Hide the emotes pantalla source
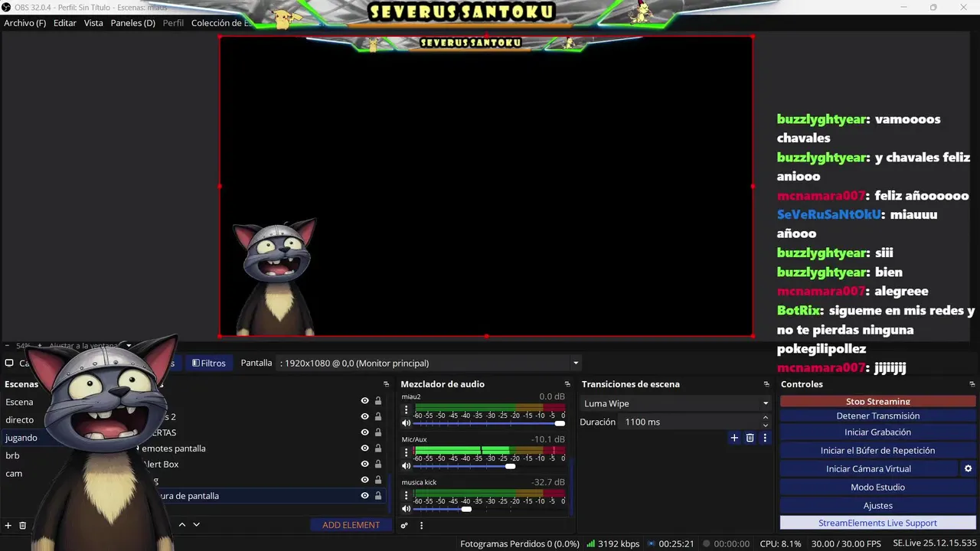Screen dimensions: 980x551 click(364, 448)
